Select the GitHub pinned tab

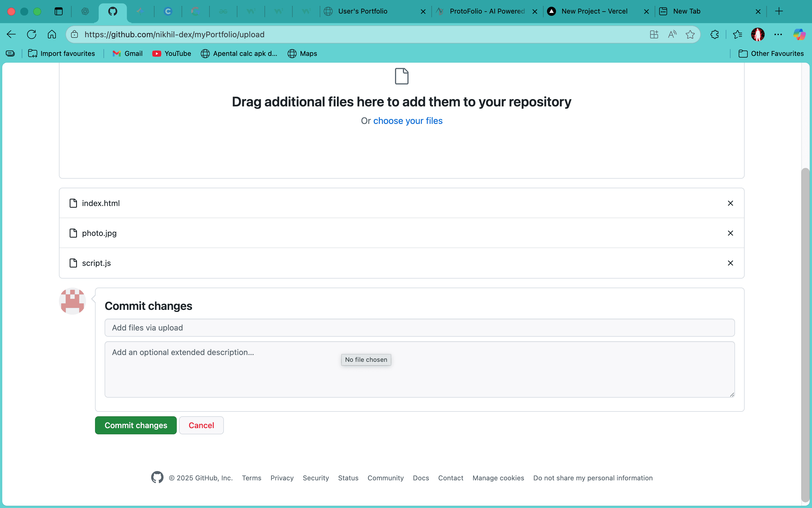pos(113,11)
